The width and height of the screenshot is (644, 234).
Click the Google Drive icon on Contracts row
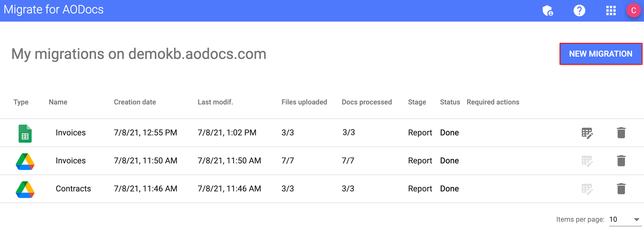(25, 189)
